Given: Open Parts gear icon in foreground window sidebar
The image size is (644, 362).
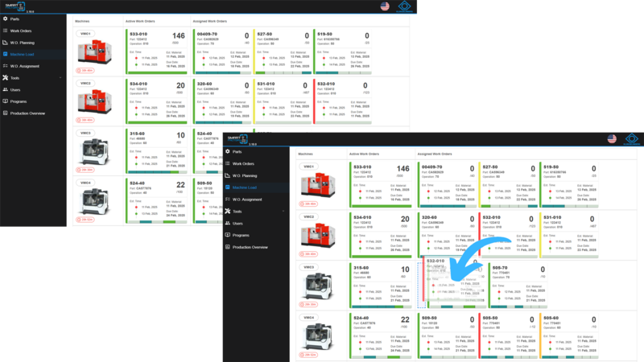Looking at the screenshot, I should (x=228, y=151).
